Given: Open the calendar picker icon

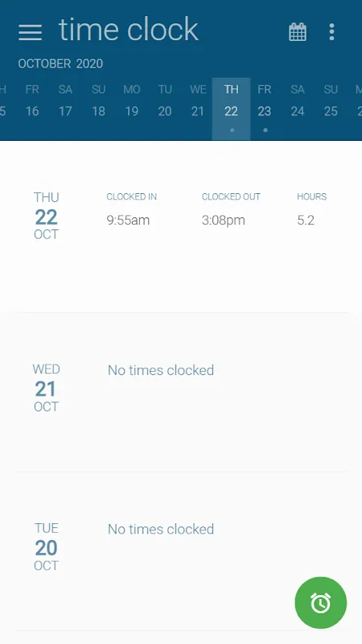Looking at the screenshot, I should tap(298, 32).
